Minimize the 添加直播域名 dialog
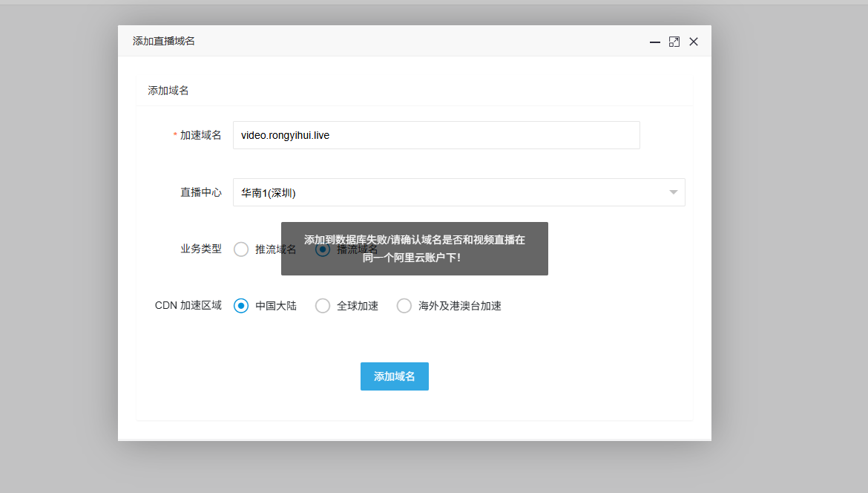The height and width of the screenshot is (493, 868). pyautogui.click(x=655, y=42)
